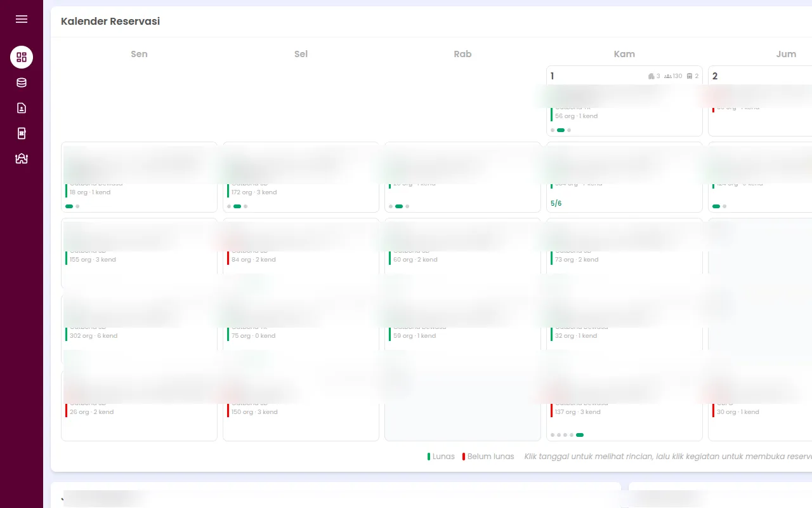The image size is (812, 508).
Task: Select the active green dot below 137 org
Action: [x=580, y=435]
